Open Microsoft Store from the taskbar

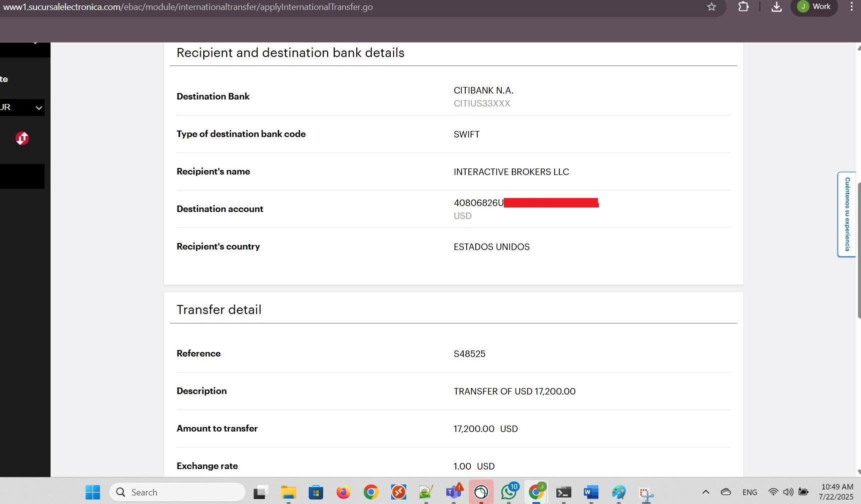tap(316, 492)
